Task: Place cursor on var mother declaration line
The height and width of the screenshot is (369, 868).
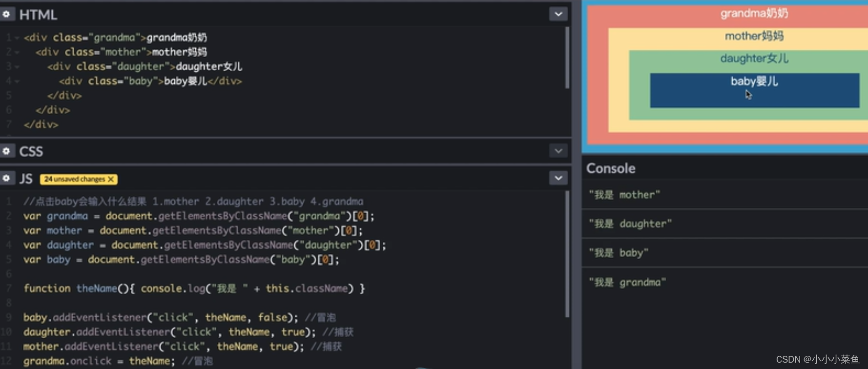Action: [x=193, y=230]
